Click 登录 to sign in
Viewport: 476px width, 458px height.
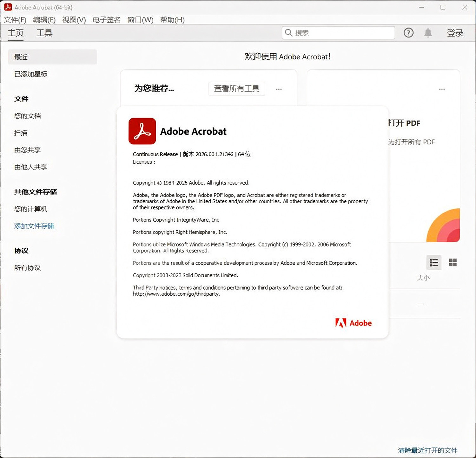(x=455, y=33)
